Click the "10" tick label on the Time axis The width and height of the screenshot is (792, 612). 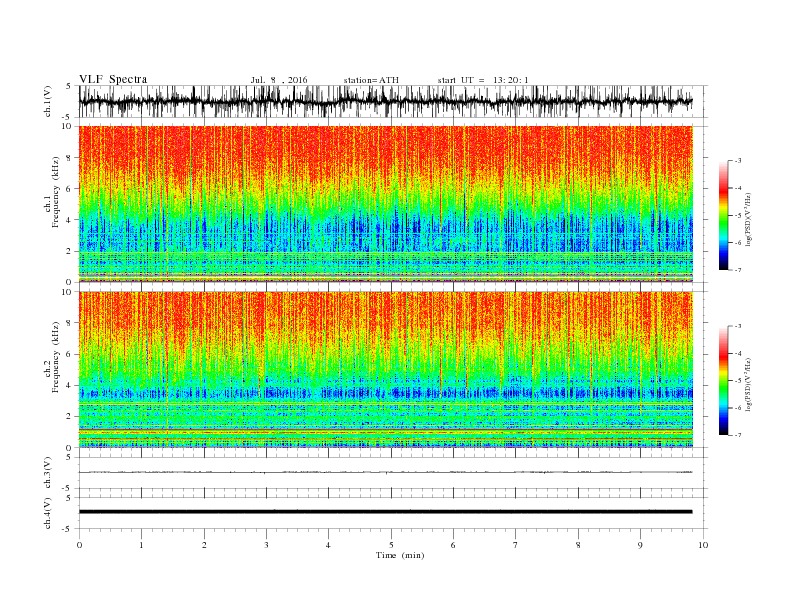pos(703,545)
